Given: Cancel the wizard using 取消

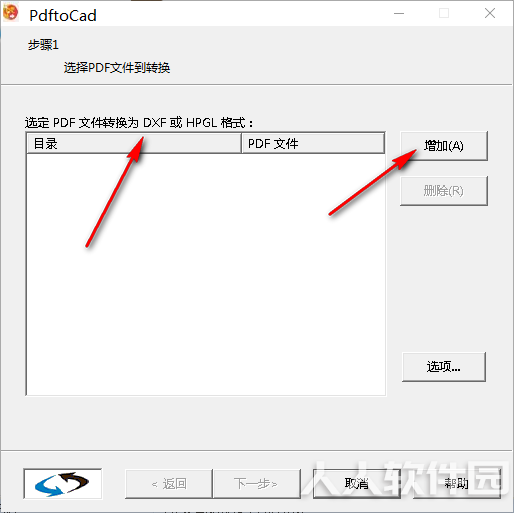Looking at the screenshot, I should 357,484.
